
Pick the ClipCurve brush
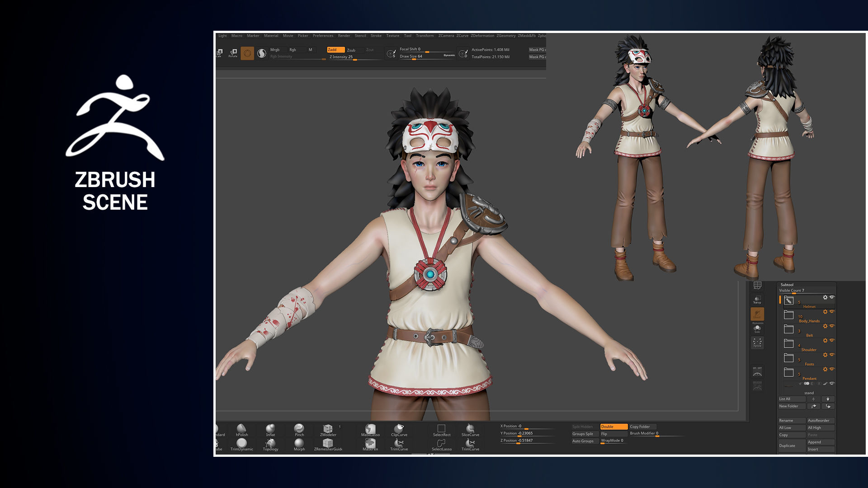[399, 430]
